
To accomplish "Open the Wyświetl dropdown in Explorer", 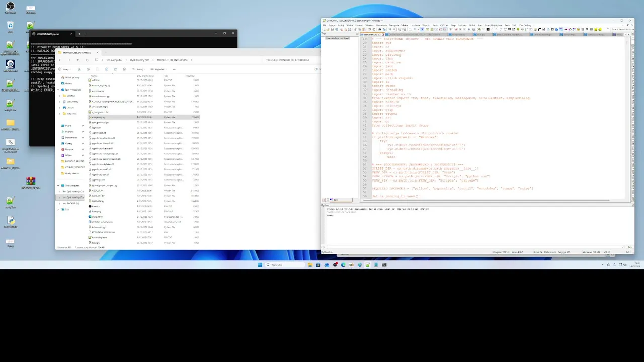I will point(159,69).
